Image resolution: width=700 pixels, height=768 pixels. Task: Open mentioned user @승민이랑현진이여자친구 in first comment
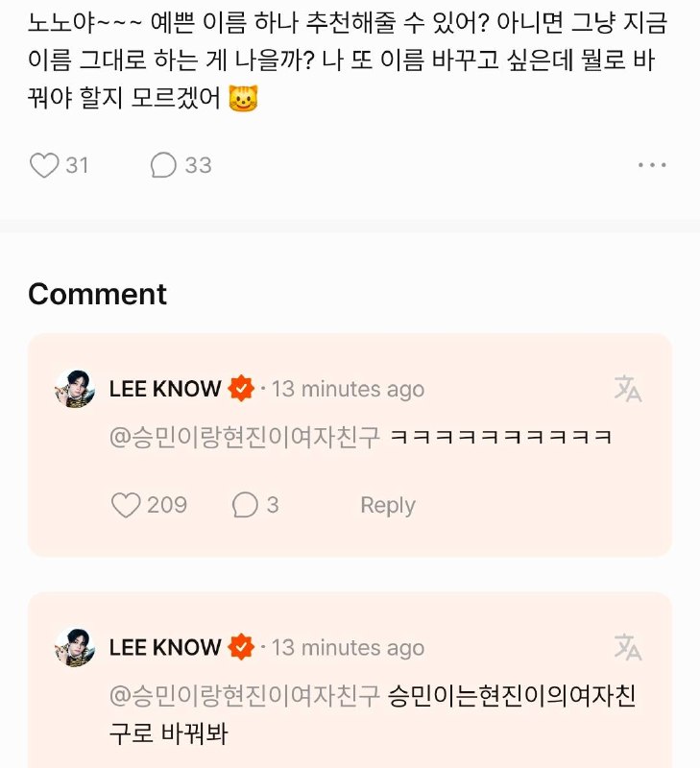[x=245, y=437]
